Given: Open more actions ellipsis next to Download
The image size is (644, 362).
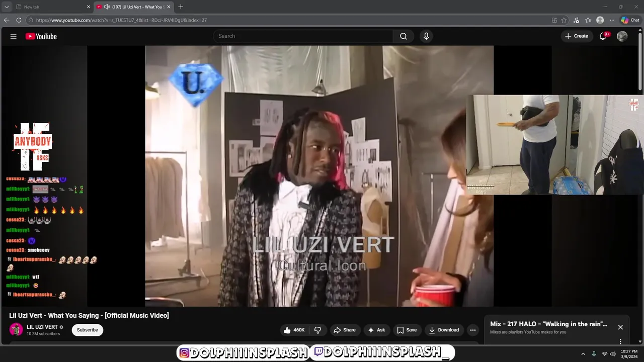Looking at the screenshot, I should tap(472, 330).
